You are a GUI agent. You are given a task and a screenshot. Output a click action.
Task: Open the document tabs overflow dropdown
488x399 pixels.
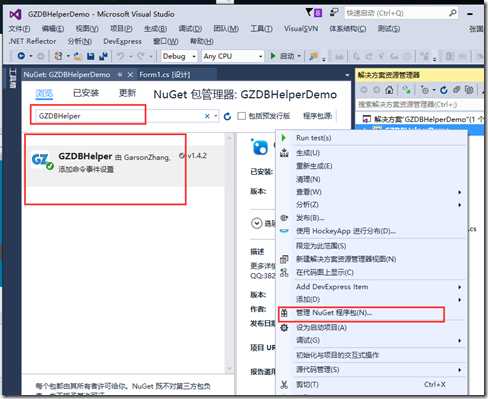[347, 75]
